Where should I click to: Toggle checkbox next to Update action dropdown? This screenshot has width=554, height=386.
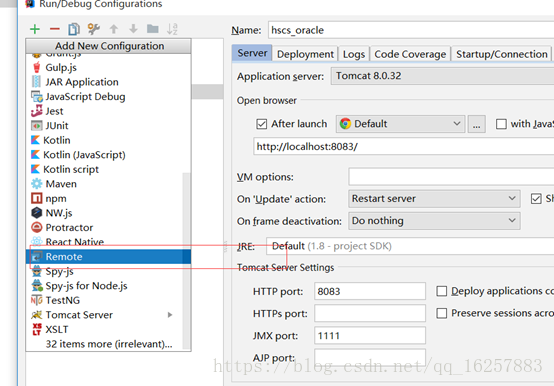click(x=536, y=199)
